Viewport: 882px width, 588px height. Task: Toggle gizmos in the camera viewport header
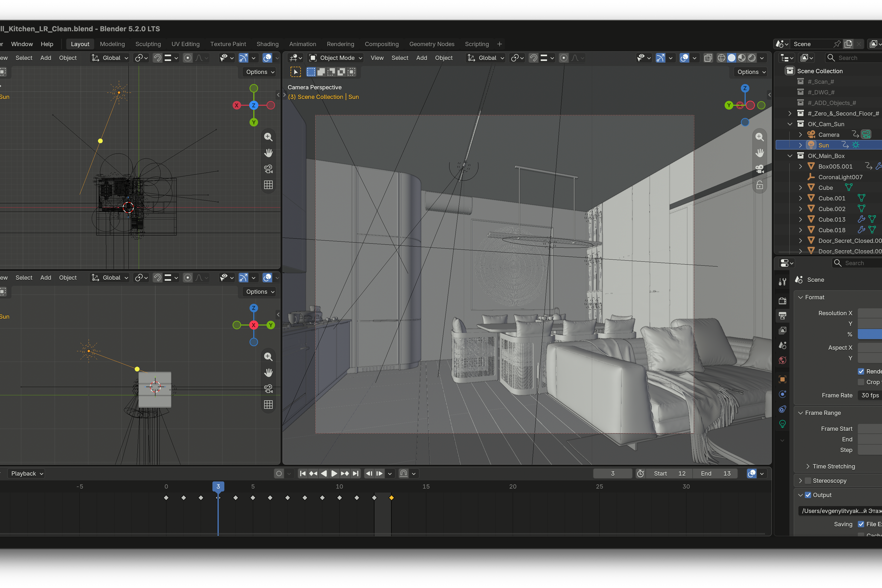pyautogui.click(x=660, y=58)
